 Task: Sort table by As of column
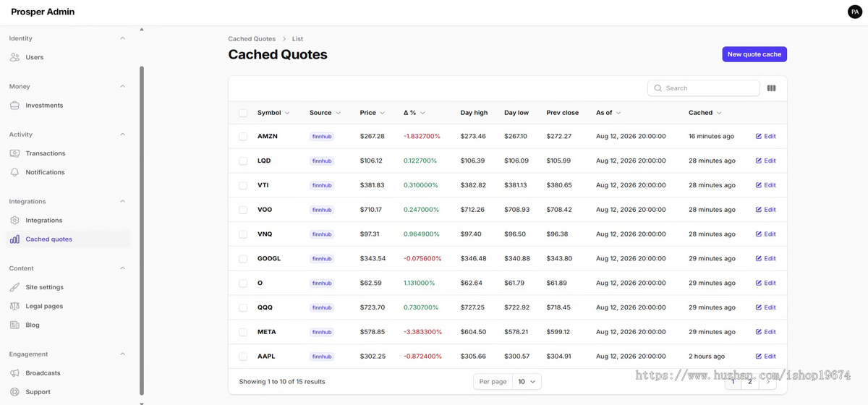tap(608, 113)
